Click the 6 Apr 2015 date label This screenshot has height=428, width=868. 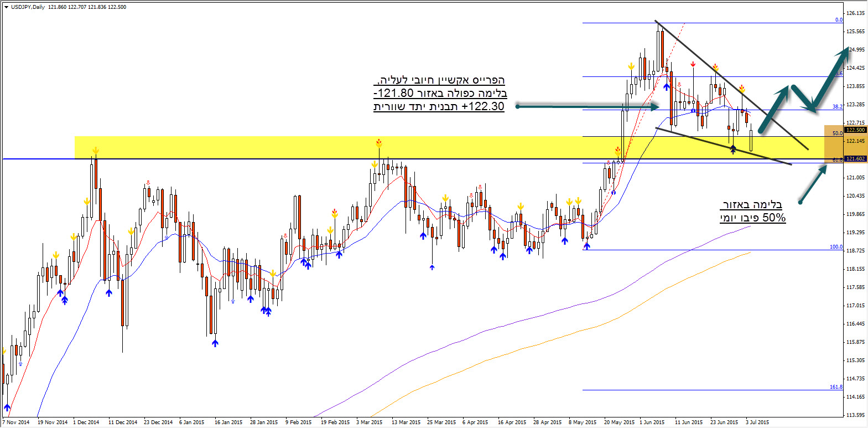tap(475, 422)
